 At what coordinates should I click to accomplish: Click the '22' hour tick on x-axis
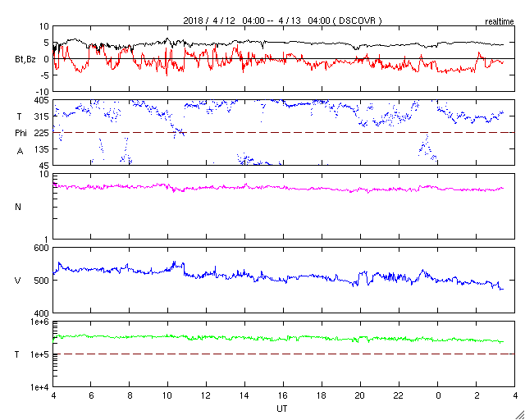399,396
